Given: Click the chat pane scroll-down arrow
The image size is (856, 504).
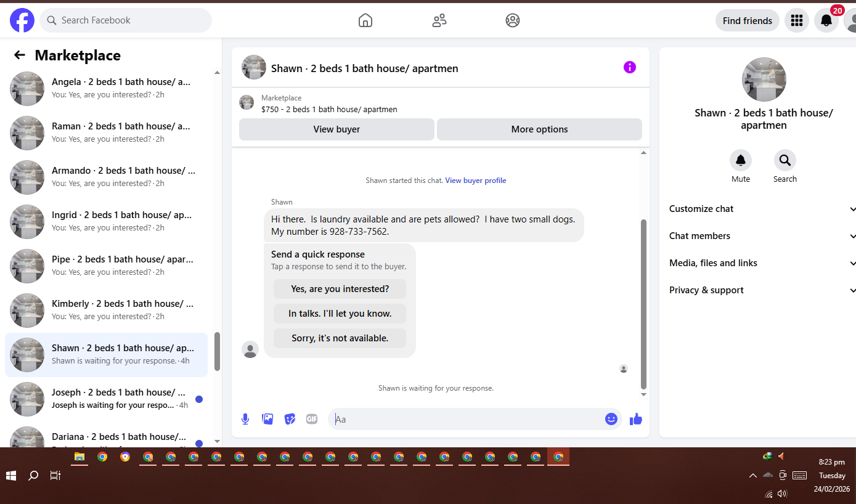Looking at the screenshot, I should [644, 394].
